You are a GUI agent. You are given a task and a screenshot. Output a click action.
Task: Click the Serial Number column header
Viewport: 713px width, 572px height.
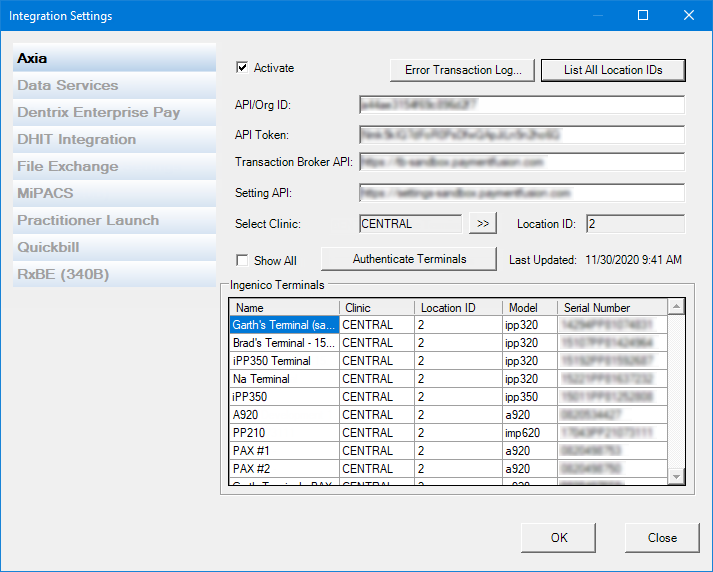coord(613,308)
